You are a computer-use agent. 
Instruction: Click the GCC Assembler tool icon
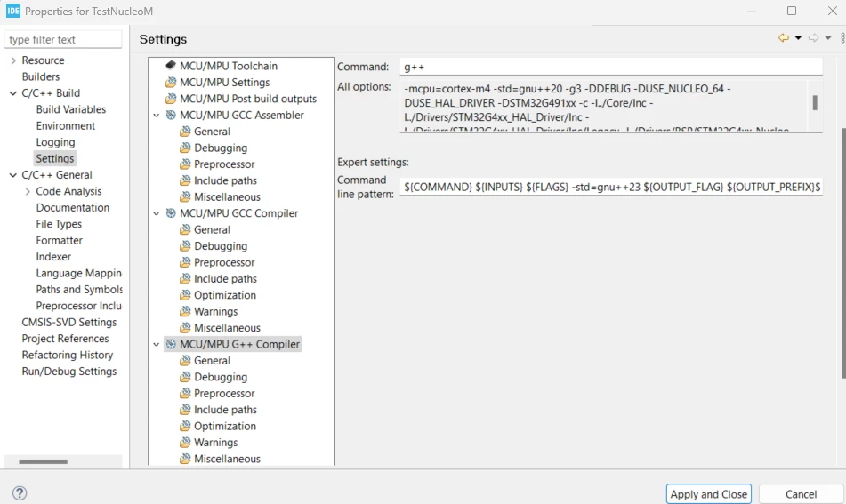[x=171, y=115]
